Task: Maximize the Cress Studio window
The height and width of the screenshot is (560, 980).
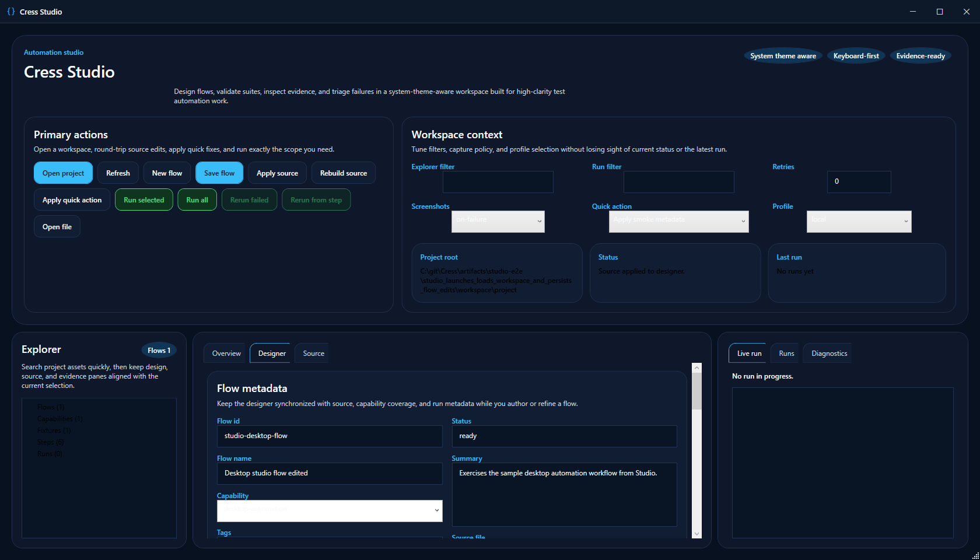Action: (940, 12)
